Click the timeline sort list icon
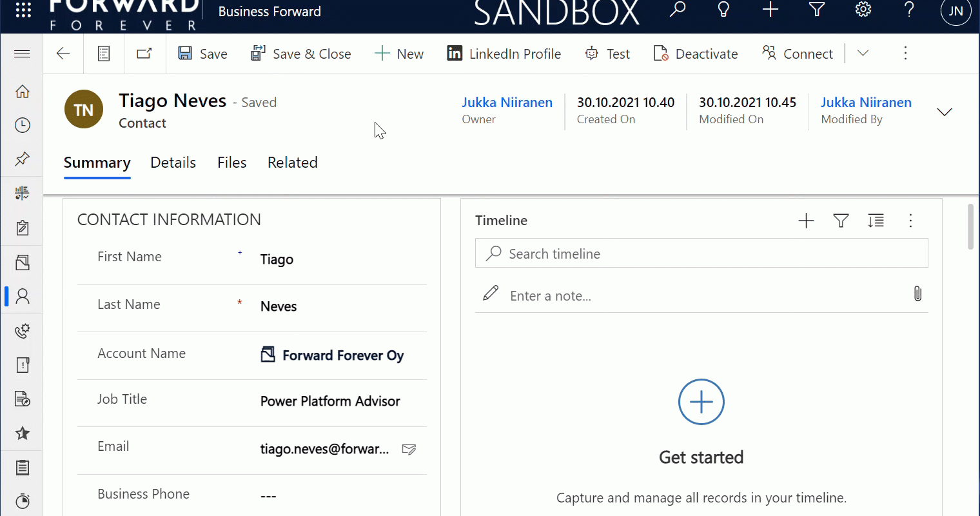 [876, 221]
